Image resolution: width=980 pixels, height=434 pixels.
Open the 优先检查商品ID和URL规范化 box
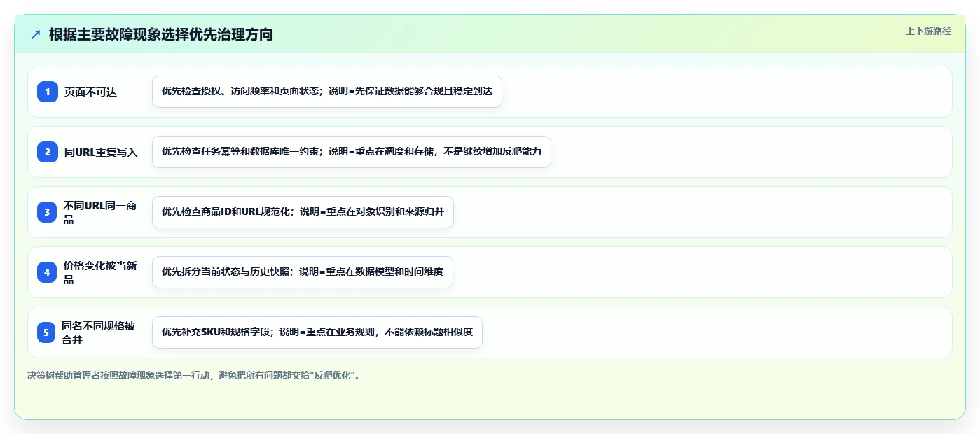tap(303, 212)
